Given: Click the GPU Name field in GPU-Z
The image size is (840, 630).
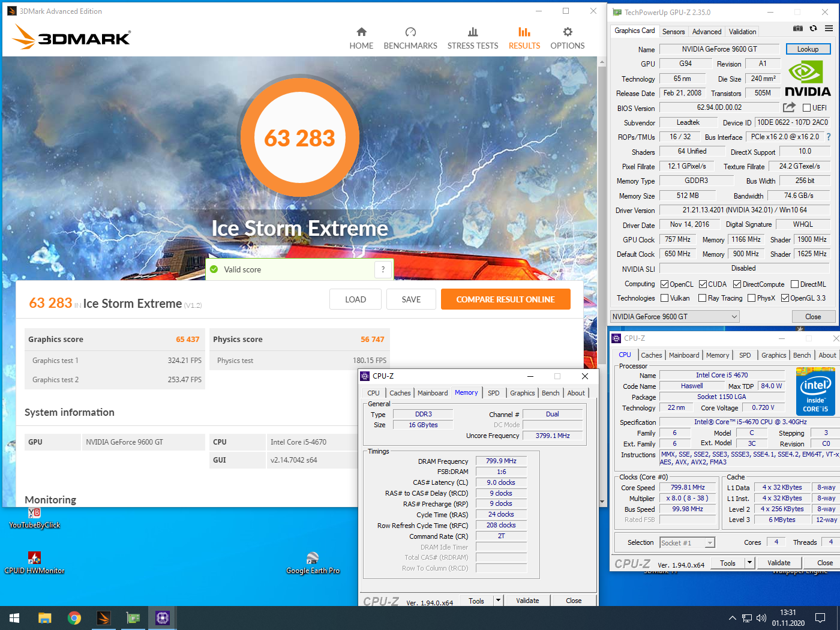Looking at the screenshot, I should point(719,49).
